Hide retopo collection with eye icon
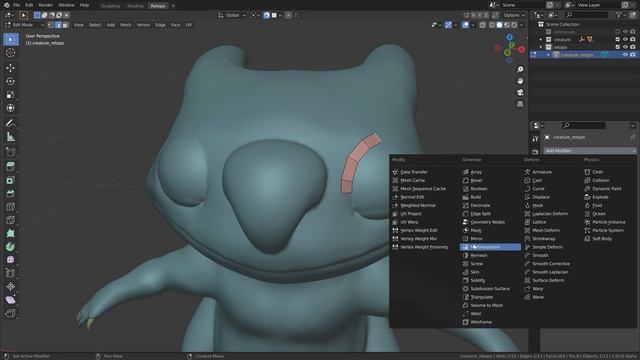Screen dimensions: 640x360 point(625,47)
